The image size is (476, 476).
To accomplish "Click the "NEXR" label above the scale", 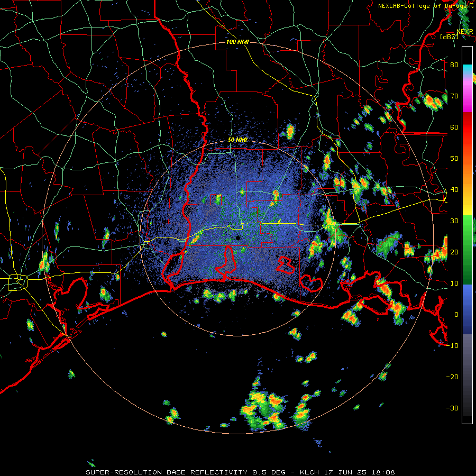I will click(x=465, y=31).
